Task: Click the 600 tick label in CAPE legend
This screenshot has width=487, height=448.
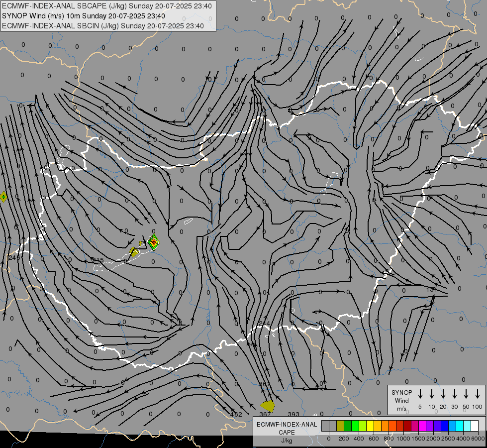Action: point(374,439)
